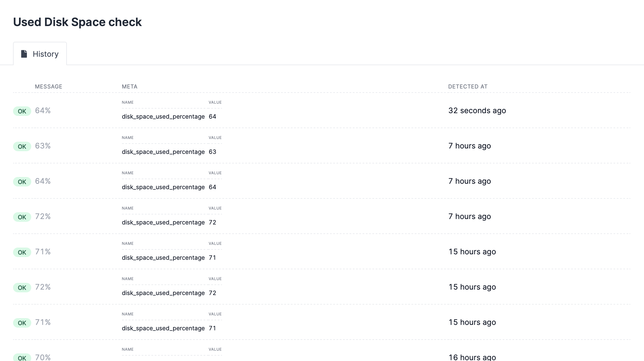Image resolution: width=644 pixels, height=361 pixels.
Task: Select the MESSAGE column header
Action: pos(49,87)
